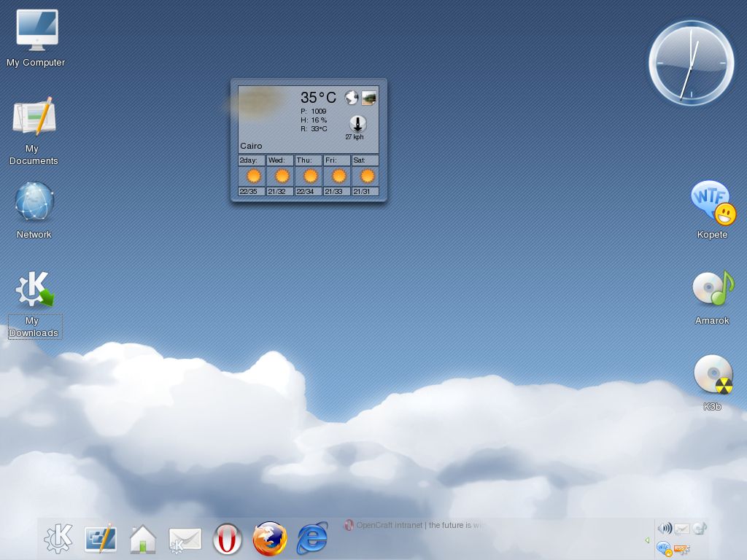Open the Network globe desktop icon
The height and width of the screenshot is (560, 747).
coord(34,201)
